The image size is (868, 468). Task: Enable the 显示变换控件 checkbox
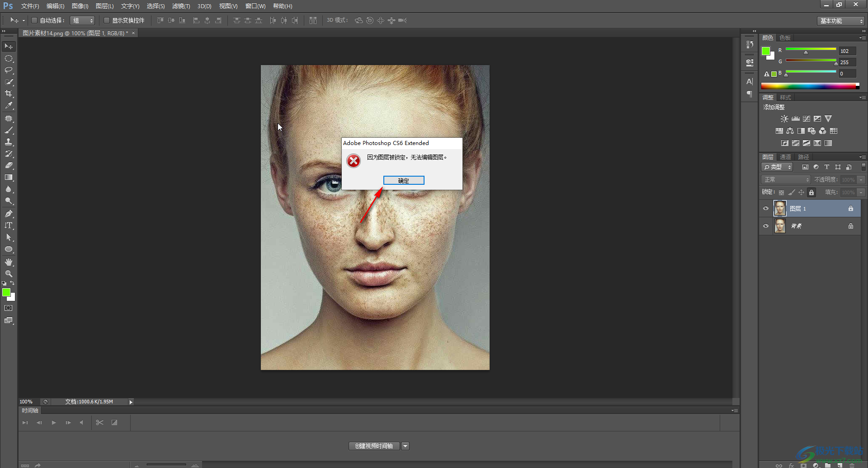coord(107,20)
